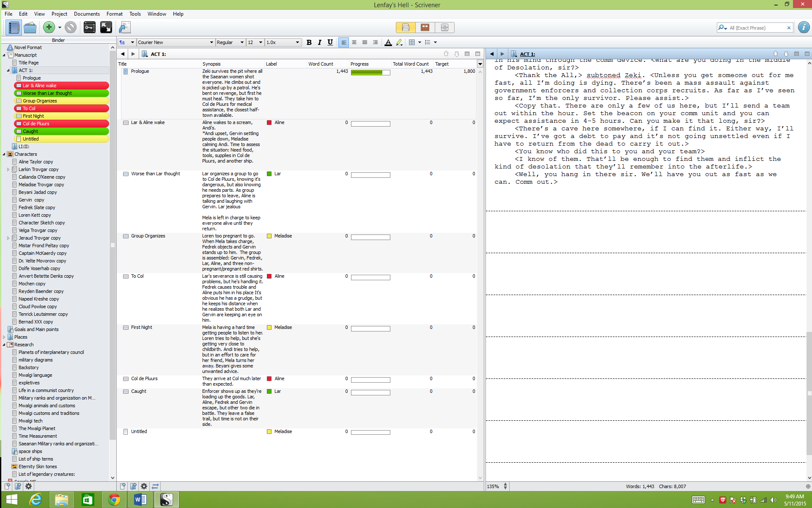
Task: Select the red To Col binder item
Action: pyautogui.click(x=61, y=108)
